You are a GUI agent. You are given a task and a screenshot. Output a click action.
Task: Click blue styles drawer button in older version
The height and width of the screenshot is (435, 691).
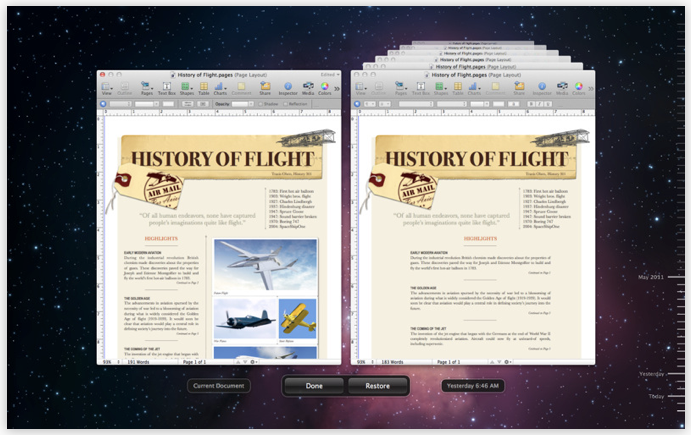pyautogui.click(x=357, y=104)
